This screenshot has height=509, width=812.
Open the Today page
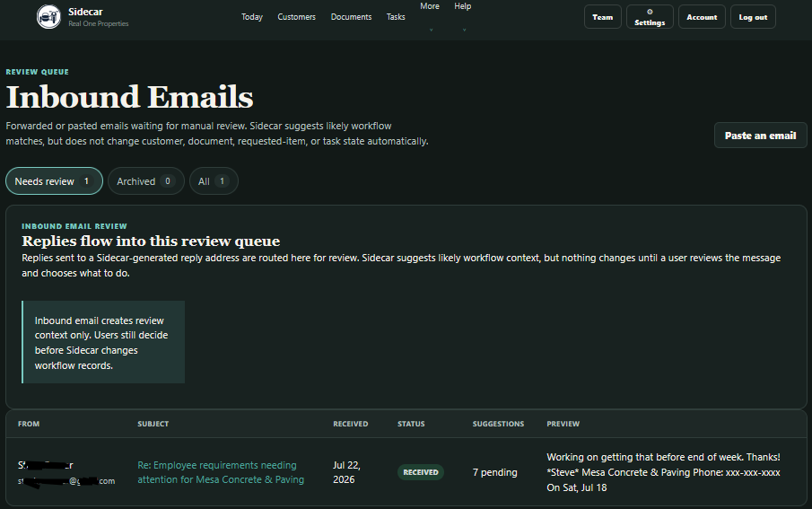252,17
